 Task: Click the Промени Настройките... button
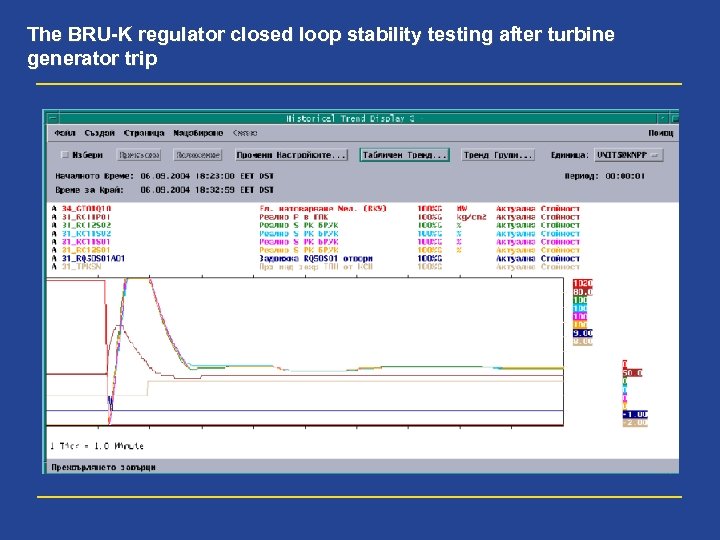click(292, 155)
